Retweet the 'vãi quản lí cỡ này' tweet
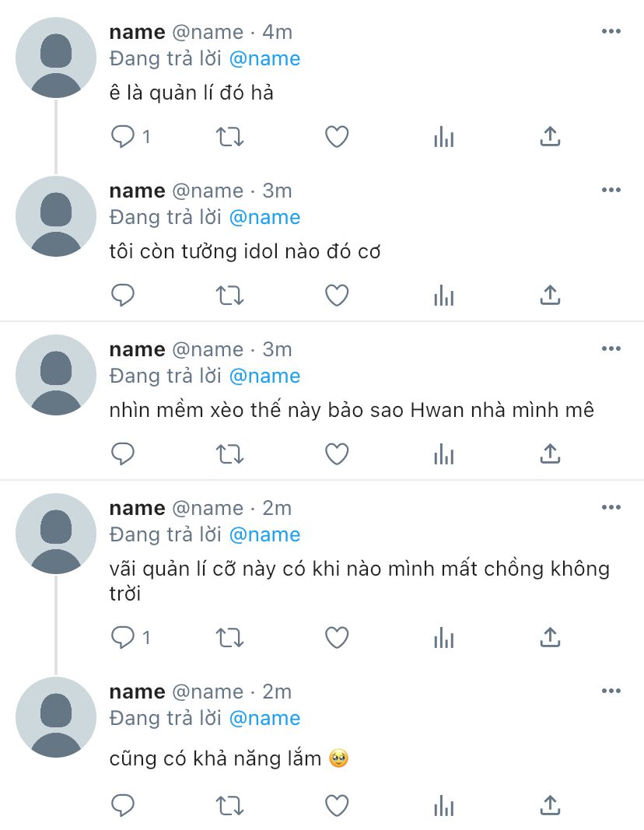Screen dimensions: 644x830 pos(229,638)
